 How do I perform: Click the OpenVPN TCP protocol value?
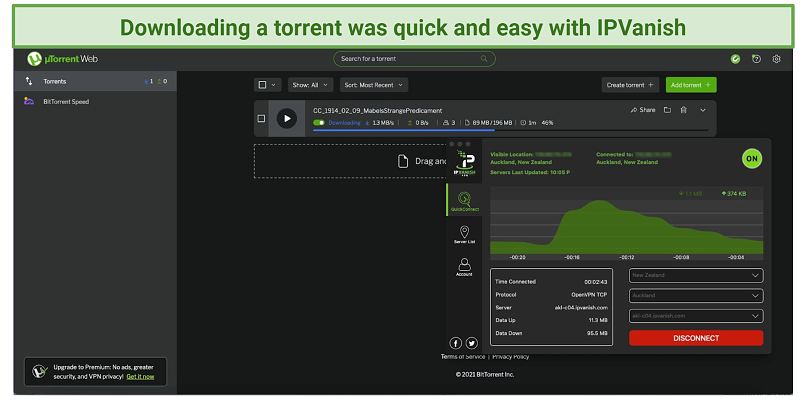590,295
